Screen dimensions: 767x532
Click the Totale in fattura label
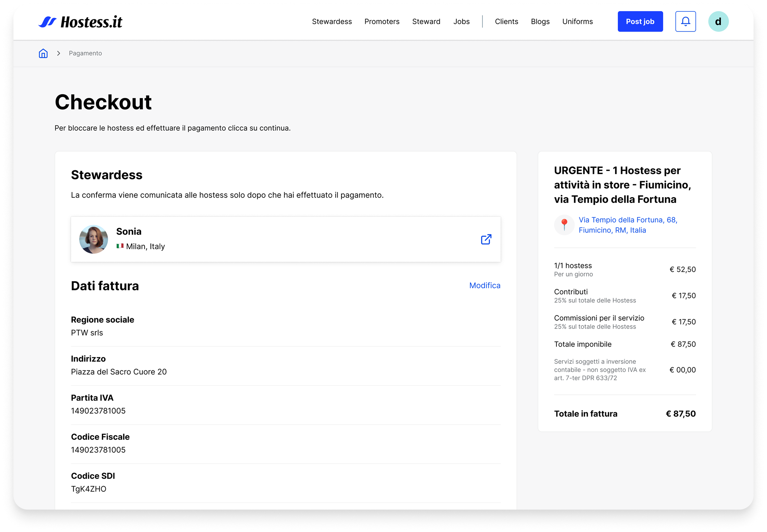[x=586, y=414]
